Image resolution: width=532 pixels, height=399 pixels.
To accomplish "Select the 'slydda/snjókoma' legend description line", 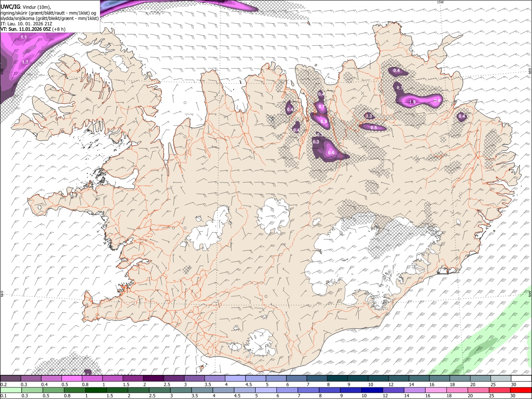I will coord(49,19).
